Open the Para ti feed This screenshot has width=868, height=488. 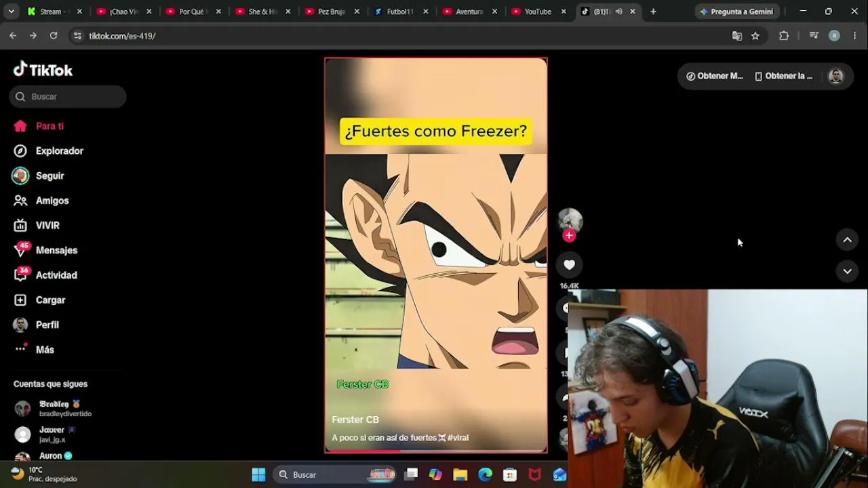tap(39, 126)
